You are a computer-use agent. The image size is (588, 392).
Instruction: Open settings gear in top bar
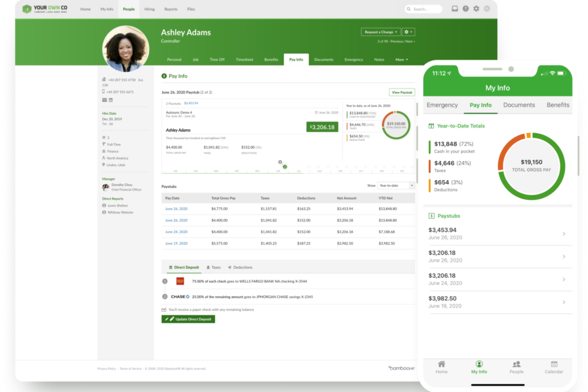coord(476,9)
